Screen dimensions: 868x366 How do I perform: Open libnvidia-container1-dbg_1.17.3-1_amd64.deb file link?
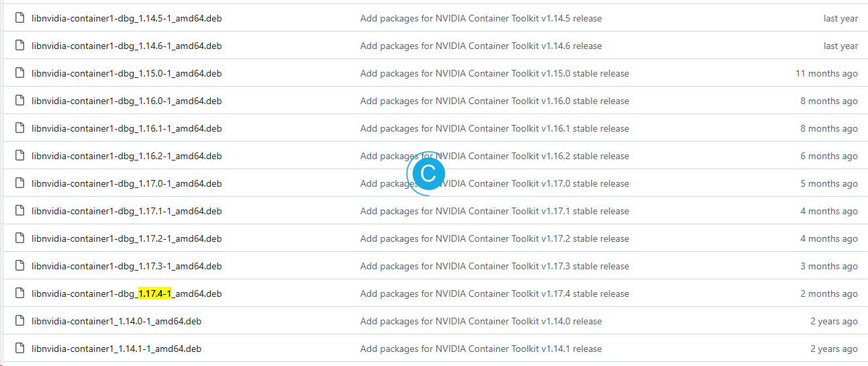pyautogui.click(x=126, y=266)
